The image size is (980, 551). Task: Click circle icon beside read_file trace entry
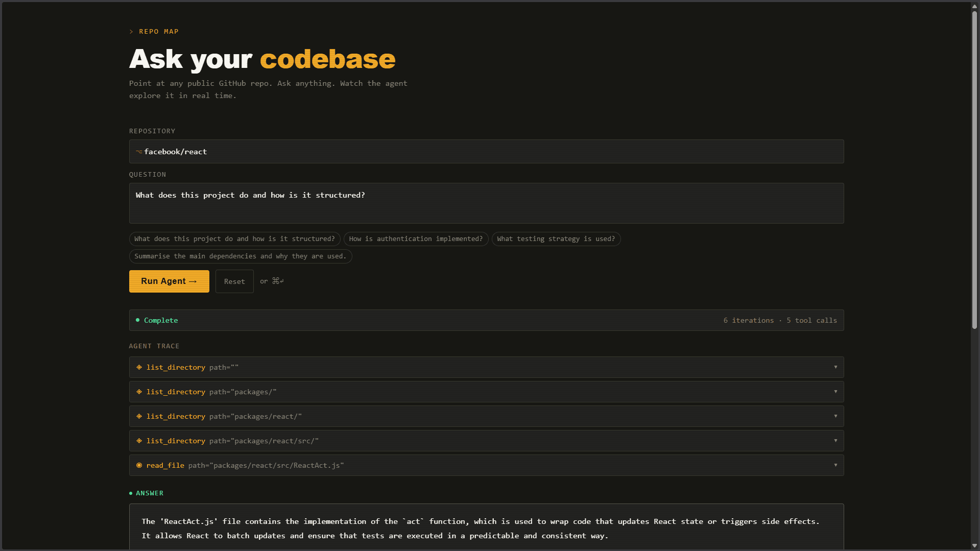point(139,465)
